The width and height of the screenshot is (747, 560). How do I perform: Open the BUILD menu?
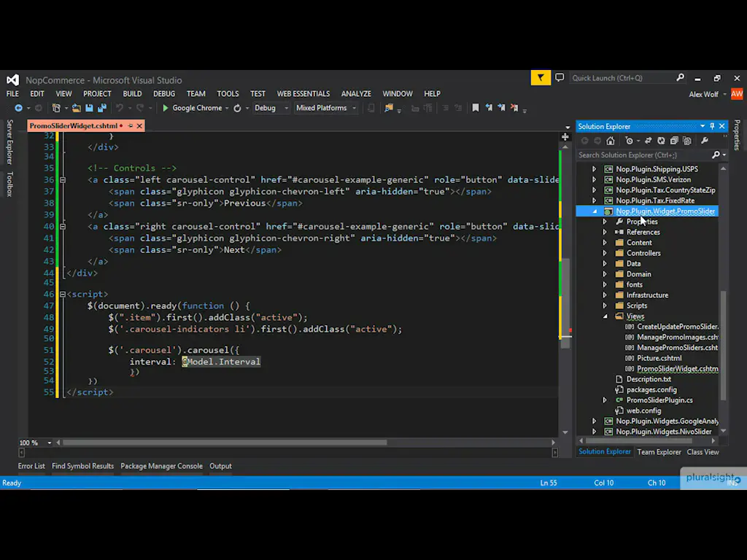tap(132, 94)
